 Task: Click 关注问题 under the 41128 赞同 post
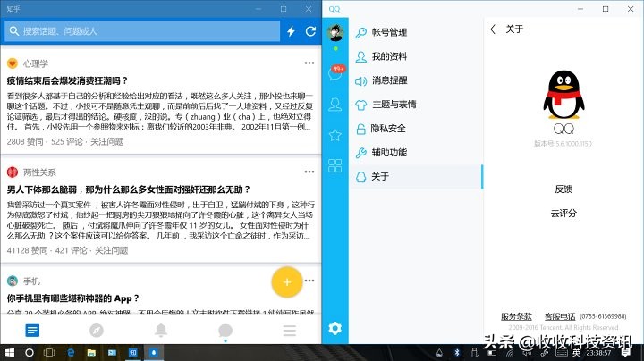(111, 250)
